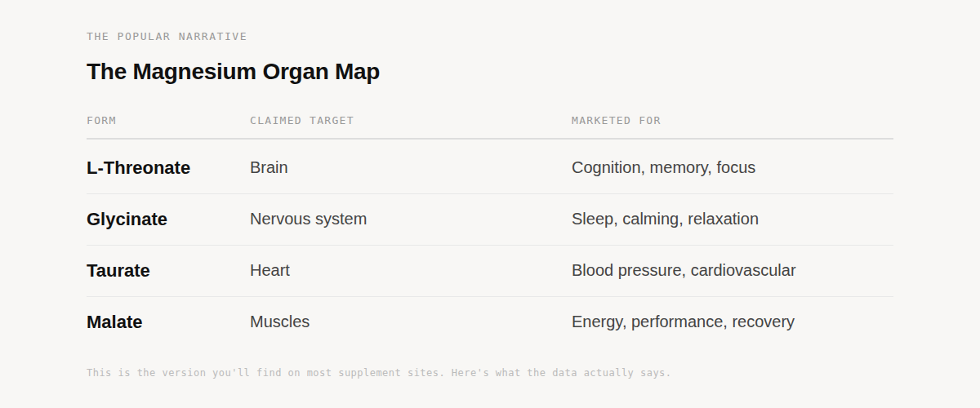
Task: Click the Sleep, calming, relaxation text
Action: click(665, 220)
